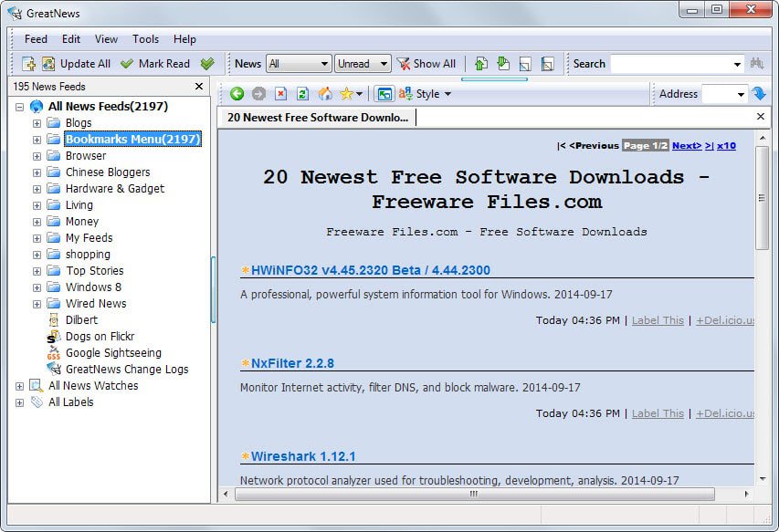The height and width of the screenshot is (532, 779).
Task: Click into the Search input field
Action: click(x=670, y=64)
